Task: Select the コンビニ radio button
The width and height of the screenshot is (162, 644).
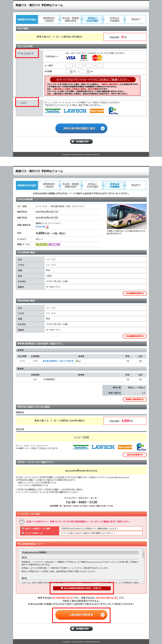Action: pyautogui.click(x=19, y=103)
